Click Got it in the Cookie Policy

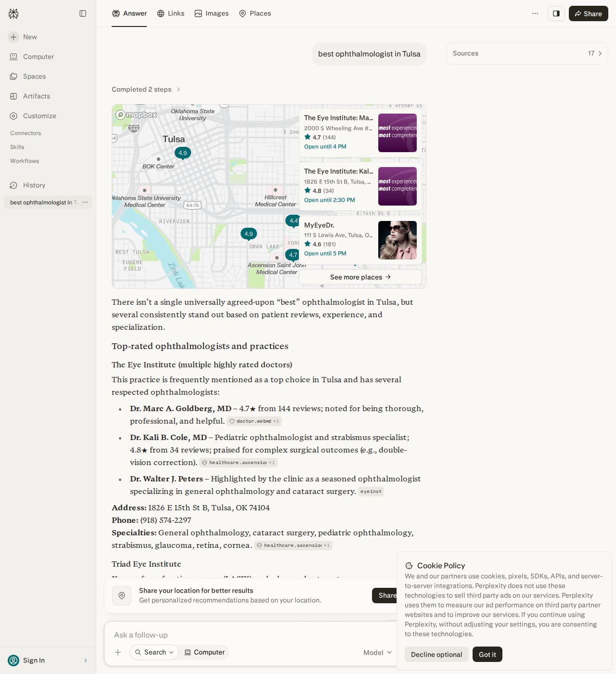pos(488,654)
